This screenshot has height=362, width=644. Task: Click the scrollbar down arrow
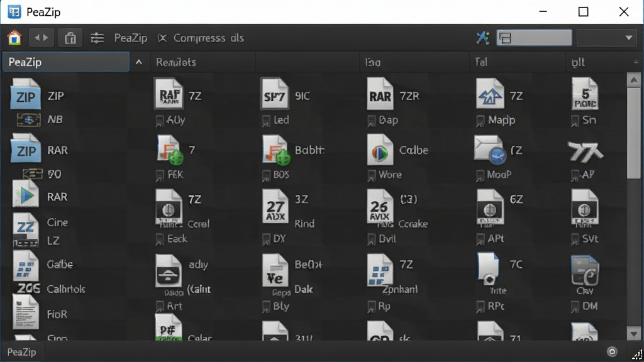point(634,334)
